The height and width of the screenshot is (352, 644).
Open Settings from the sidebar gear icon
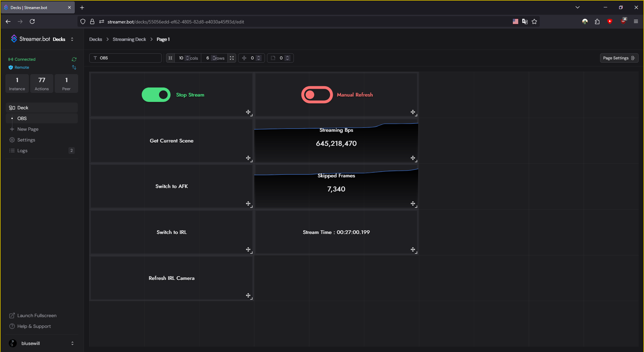(x=26, y=140)
